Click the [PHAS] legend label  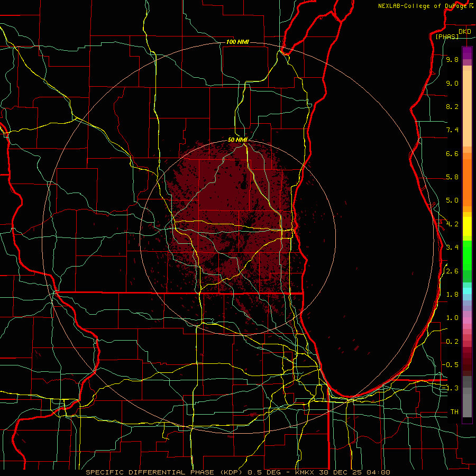[447, 36]
